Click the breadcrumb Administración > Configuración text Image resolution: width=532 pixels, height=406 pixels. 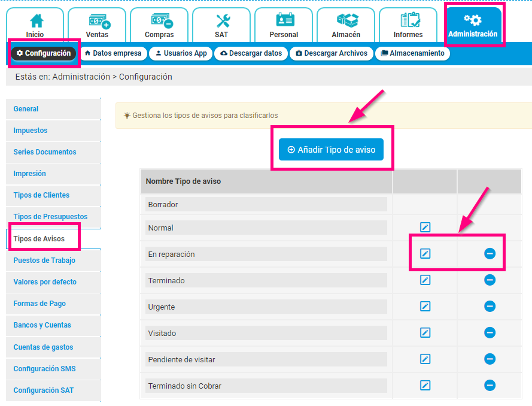click(x=112, y=77)
